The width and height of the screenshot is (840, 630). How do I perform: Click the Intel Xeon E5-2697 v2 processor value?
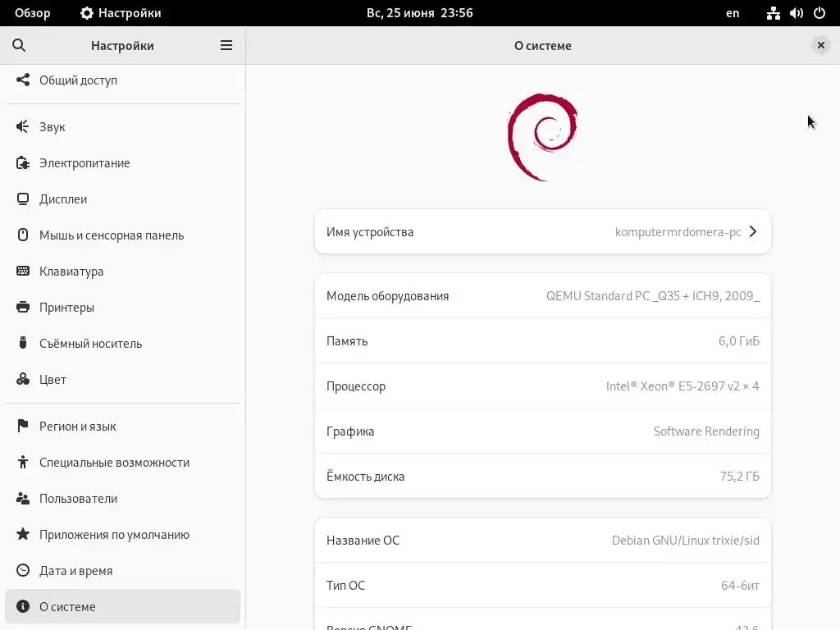[682, 386]
